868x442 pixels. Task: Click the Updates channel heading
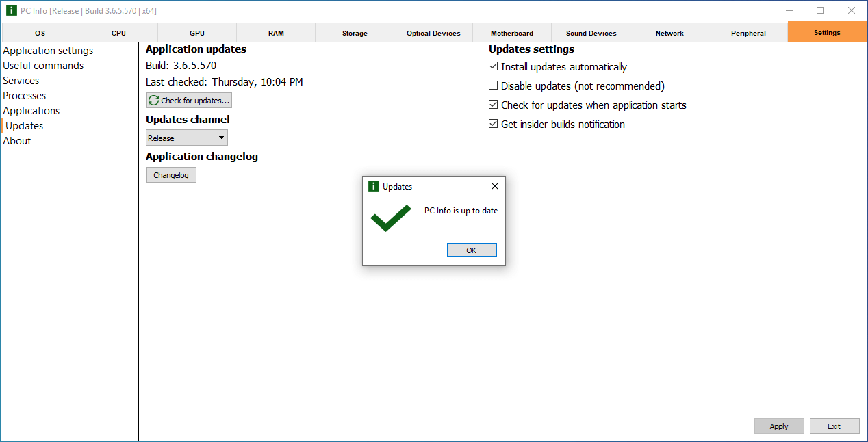pos(188,120)
